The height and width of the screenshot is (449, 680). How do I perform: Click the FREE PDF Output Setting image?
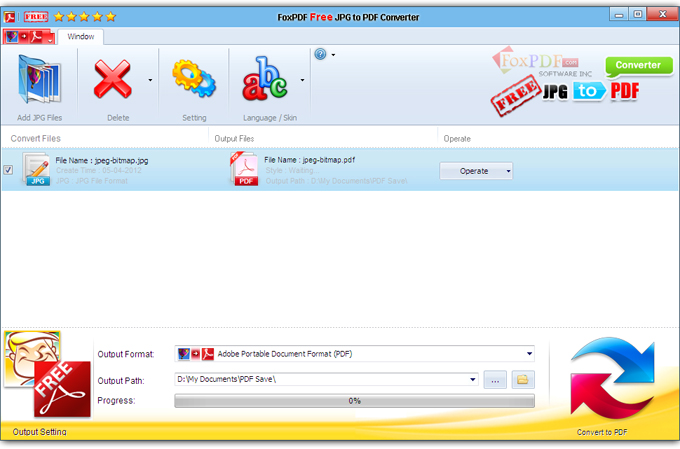(x=47, y=374)
